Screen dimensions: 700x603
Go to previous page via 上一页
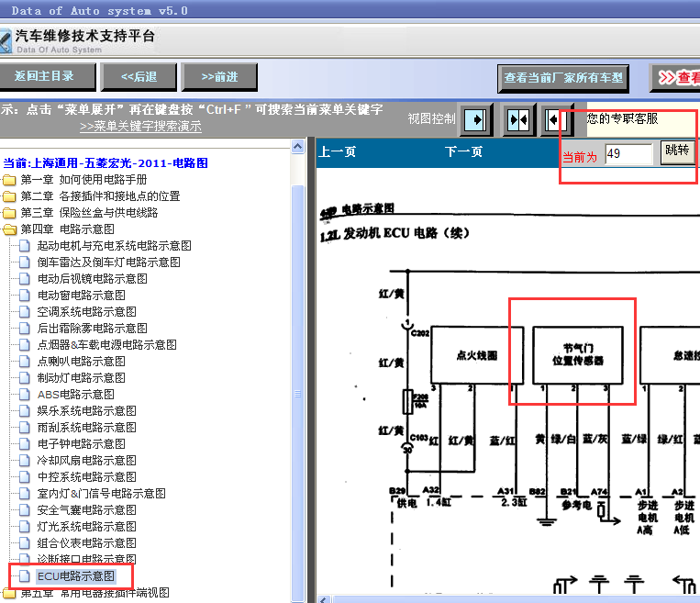(x=337, y=152)
